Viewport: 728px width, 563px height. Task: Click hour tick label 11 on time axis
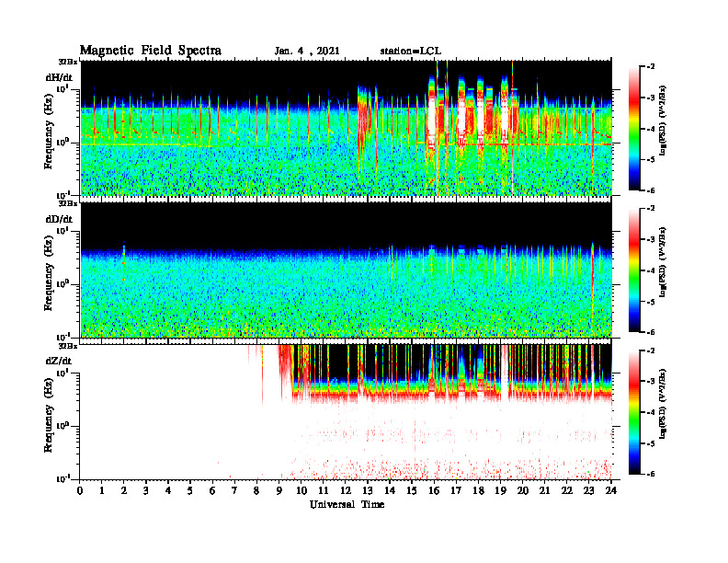click(324, 491)
